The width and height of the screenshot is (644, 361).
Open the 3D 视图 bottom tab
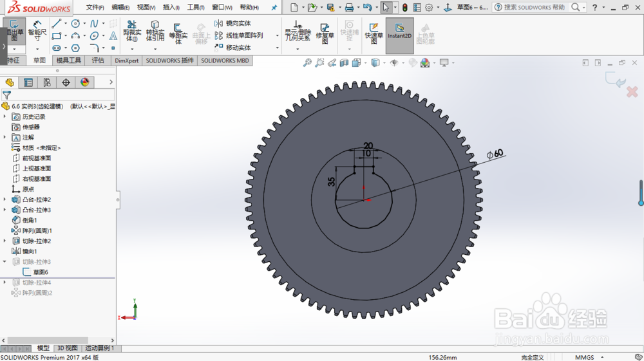tap(68, 348)
